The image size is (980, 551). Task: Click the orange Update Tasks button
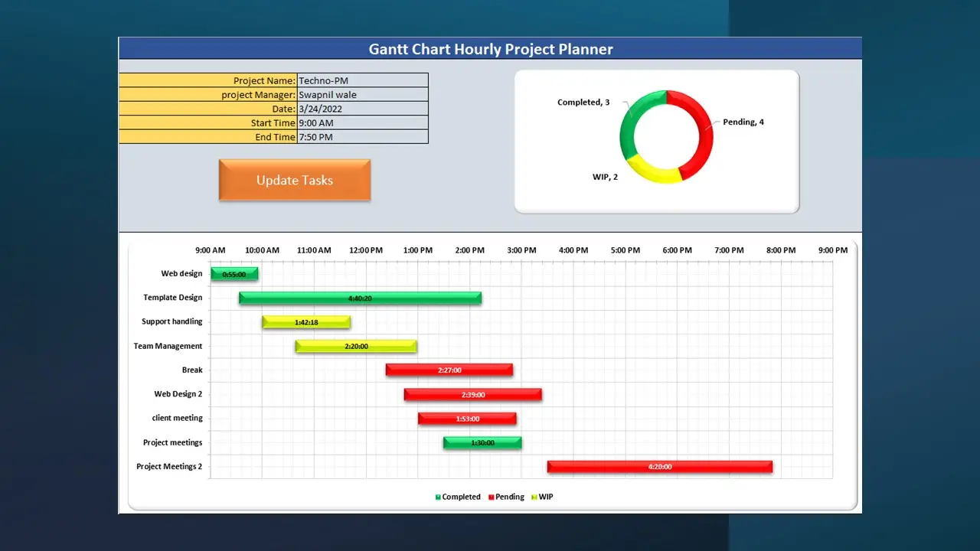295,181
